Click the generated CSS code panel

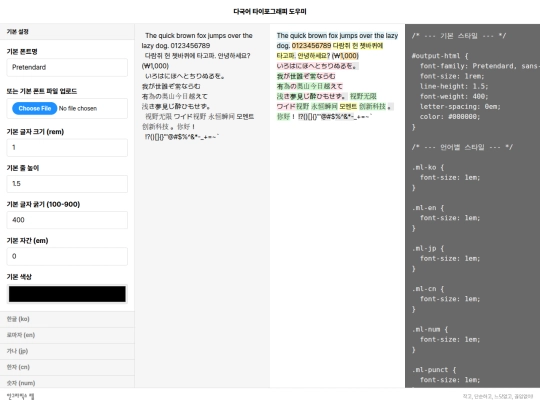point(472,206)
